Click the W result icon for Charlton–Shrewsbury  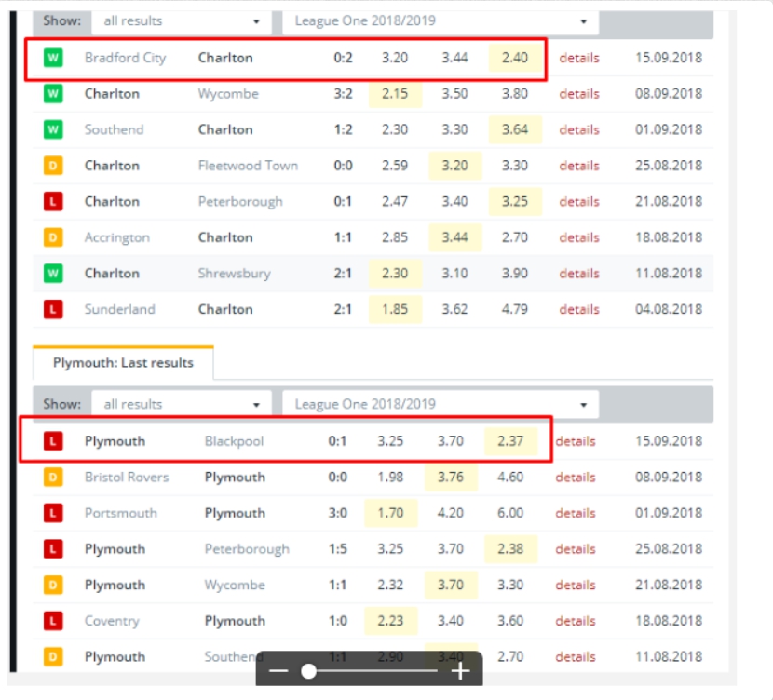click(53, 274)
